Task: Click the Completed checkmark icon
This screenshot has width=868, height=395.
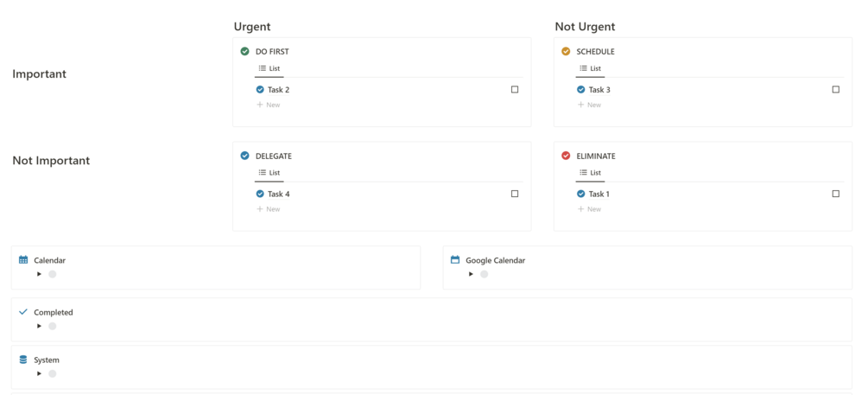Action: tap(23, 312)
